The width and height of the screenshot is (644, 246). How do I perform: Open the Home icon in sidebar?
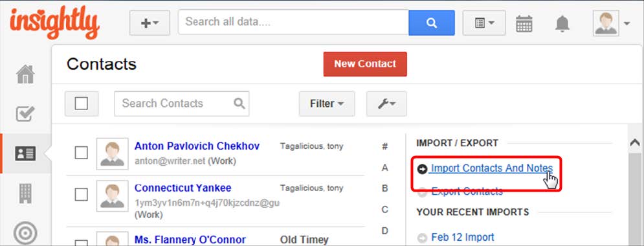click(25, 74)
